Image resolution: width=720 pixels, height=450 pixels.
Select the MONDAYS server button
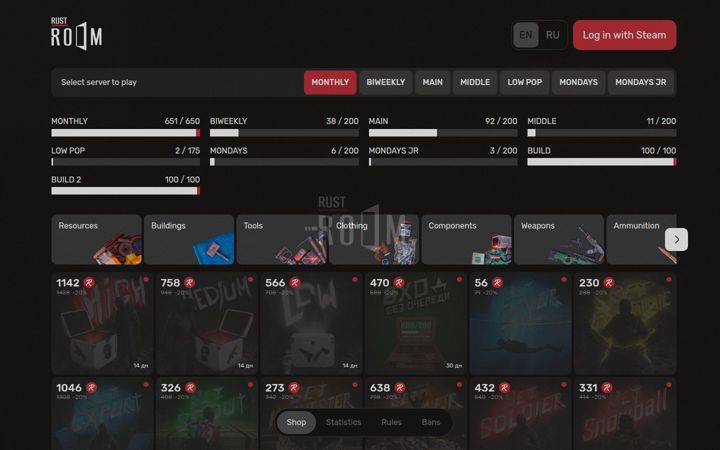pyautogui.click(x=579, y=82)
